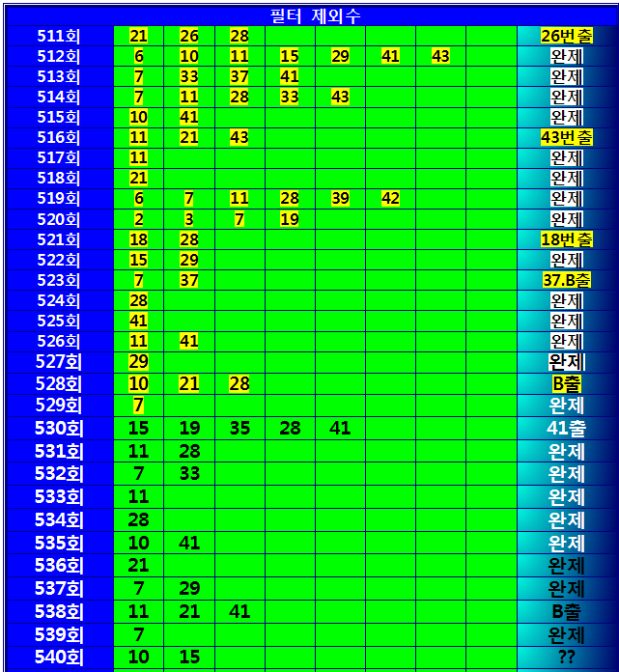Select the 530회 row label

tap(58, 428)
